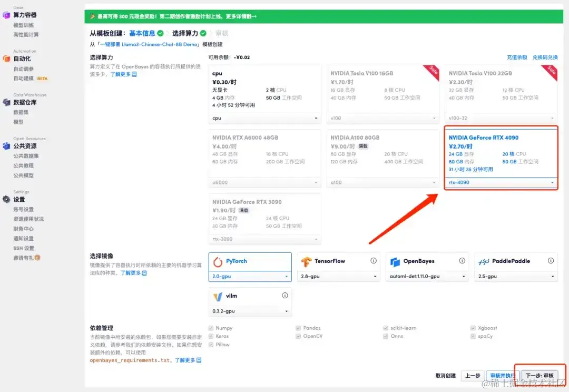Show PaddlePaddle image info icon
569x392 pixels.
coord(551,261)
